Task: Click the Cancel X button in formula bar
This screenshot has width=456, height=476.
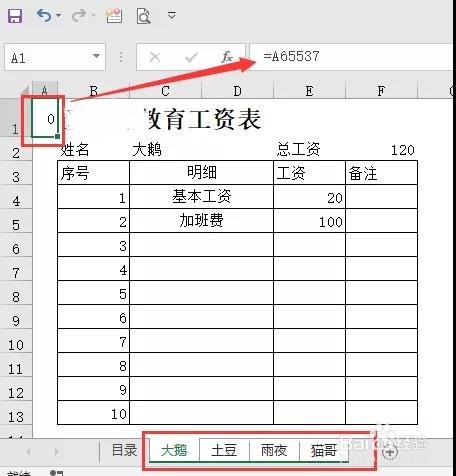Action: pyautogui.click(x=155, y=57)
